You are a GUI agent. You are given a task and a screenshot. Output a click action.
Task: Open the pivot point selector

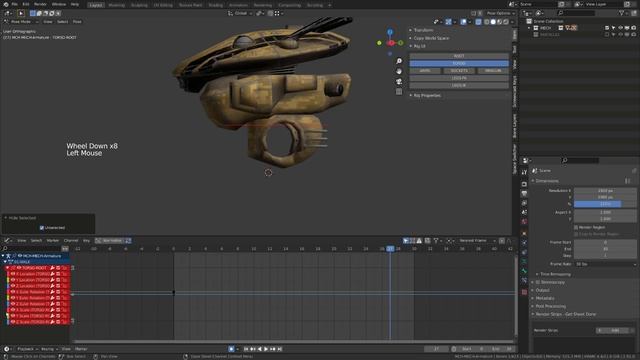pos(260,13)
